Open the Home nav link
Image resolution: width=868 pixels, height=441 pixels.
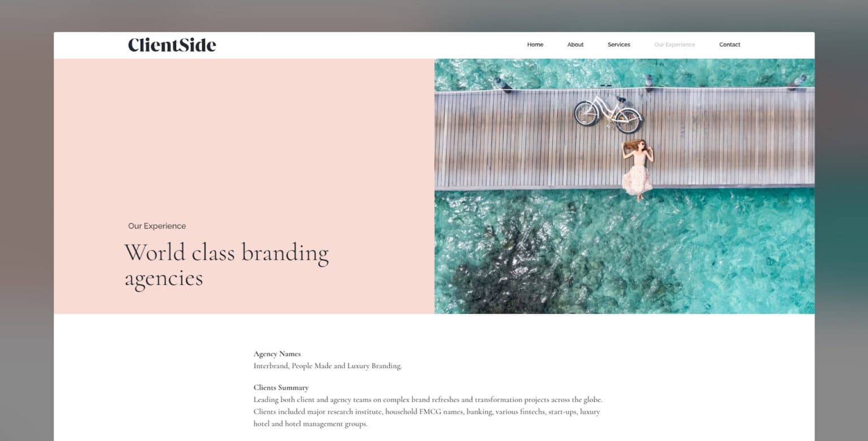pos(535,45)
